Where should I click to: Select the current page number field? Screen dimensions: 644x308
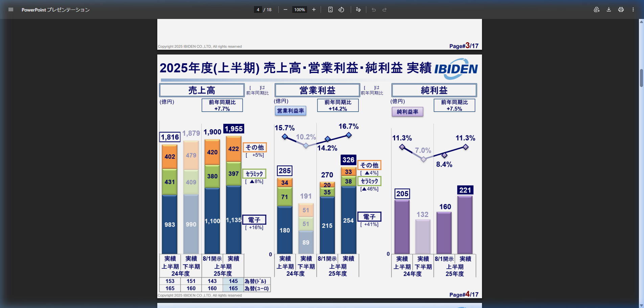(258, 9)
